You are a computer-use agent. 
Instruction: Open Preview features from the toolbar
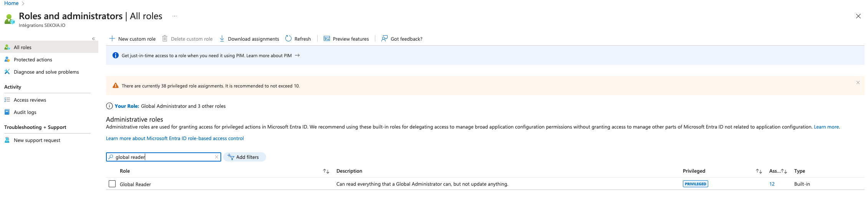346,39
